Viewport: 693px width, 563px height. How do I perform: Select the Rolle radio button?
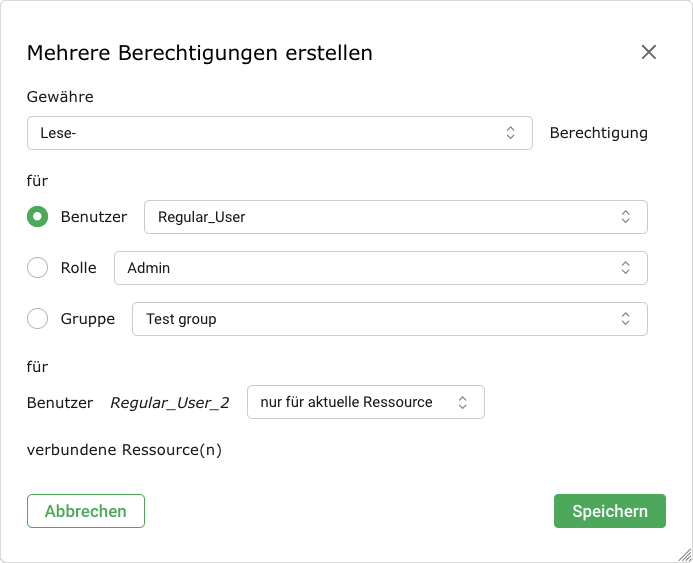click(x=38, y=268)
